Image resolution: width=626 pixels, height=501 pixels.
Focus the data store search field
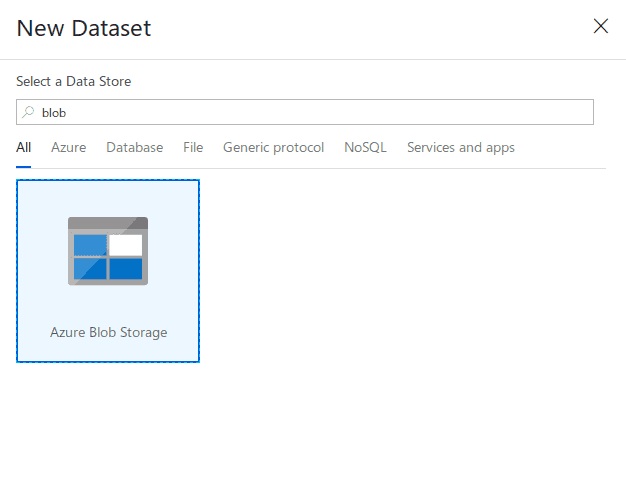305,112
